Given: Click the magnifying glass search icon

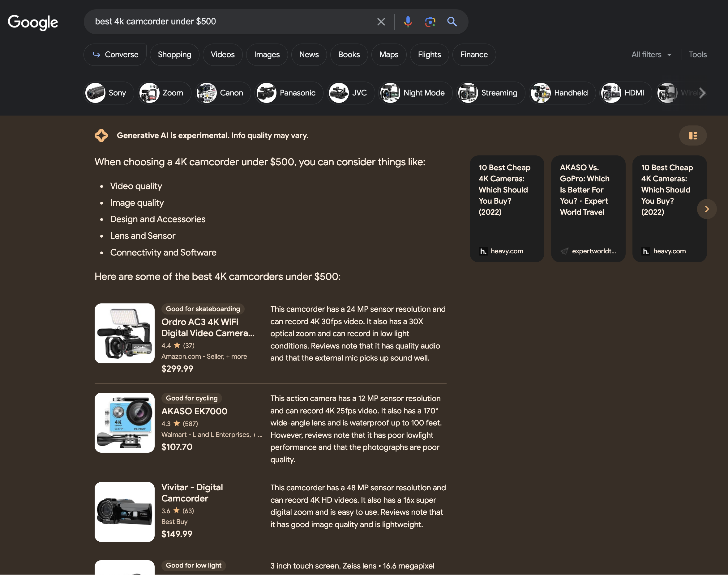Looking at the screenshot, I should (452, 22).
